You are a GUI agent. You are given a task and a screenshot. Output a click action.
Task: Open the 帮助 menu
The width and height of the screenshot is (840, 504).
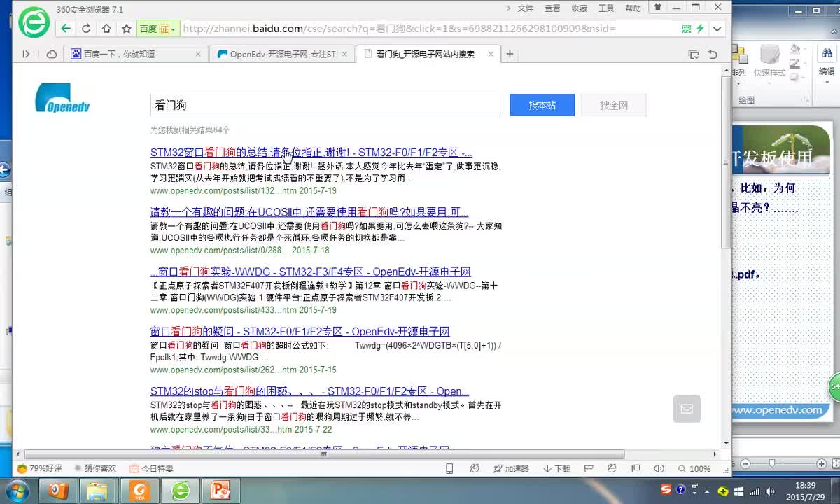coord(633,8)
